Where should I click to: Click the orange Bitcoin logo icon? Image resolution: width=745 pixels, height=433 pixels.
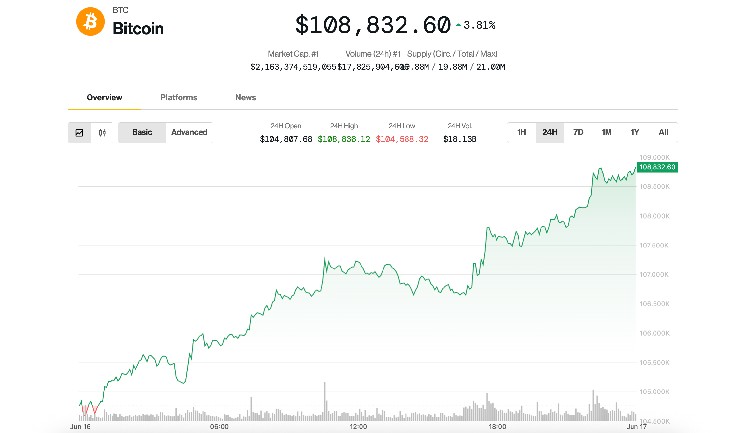pyautogui.click(x=90, y=21)
